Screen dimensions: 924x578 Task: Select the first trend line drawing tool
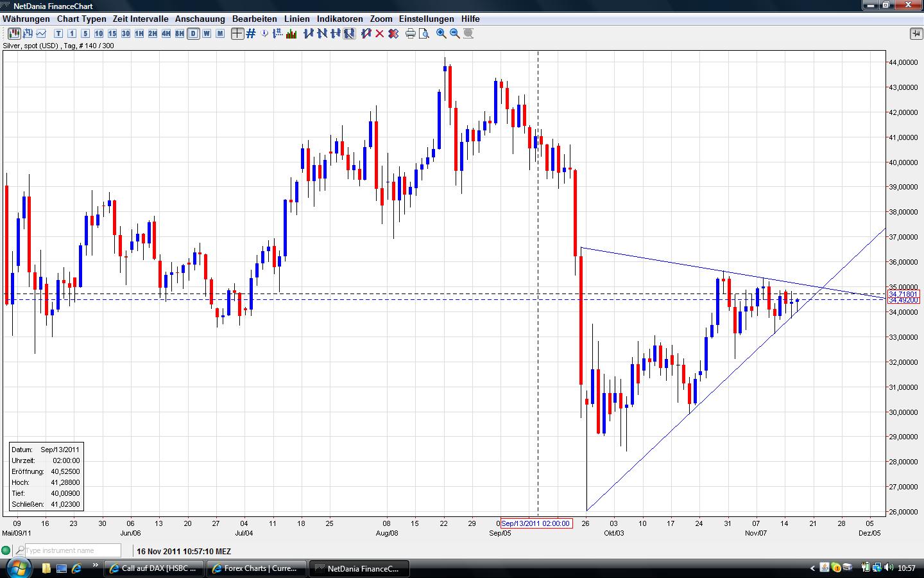pyautogui.click(x=309, y=33)
